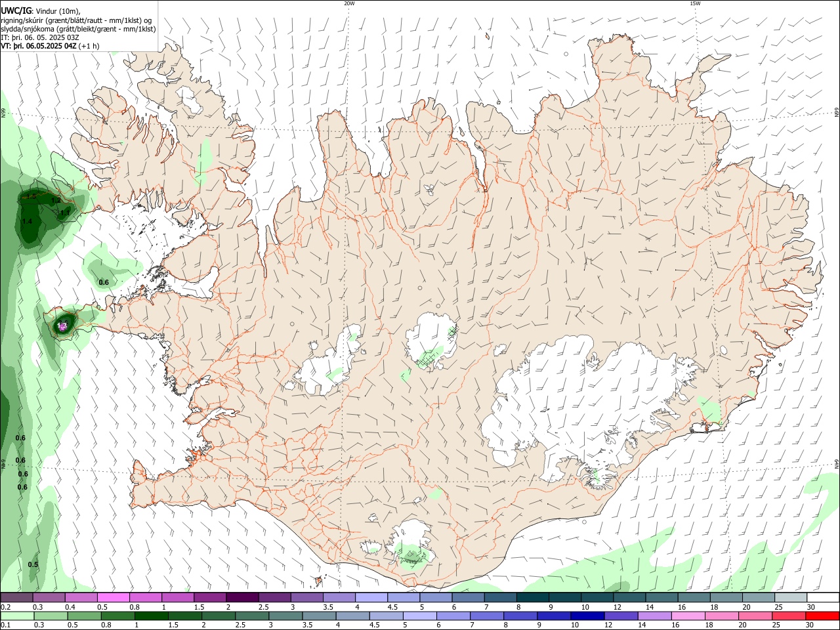Select the dark teal snow swatch between 8 and 9
The image size is (840, 630).
(533, 597)
